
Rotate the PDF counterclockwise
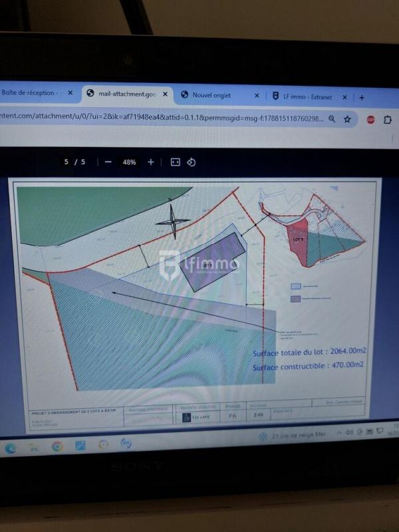point(191,162)
